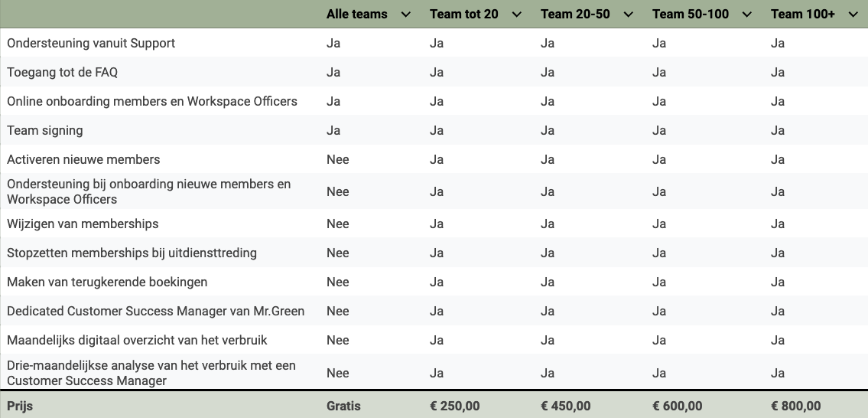Select the Nee value for Activeren nieuwe members
The width and height of the screenshot is (868, 418).
[337, 160]
